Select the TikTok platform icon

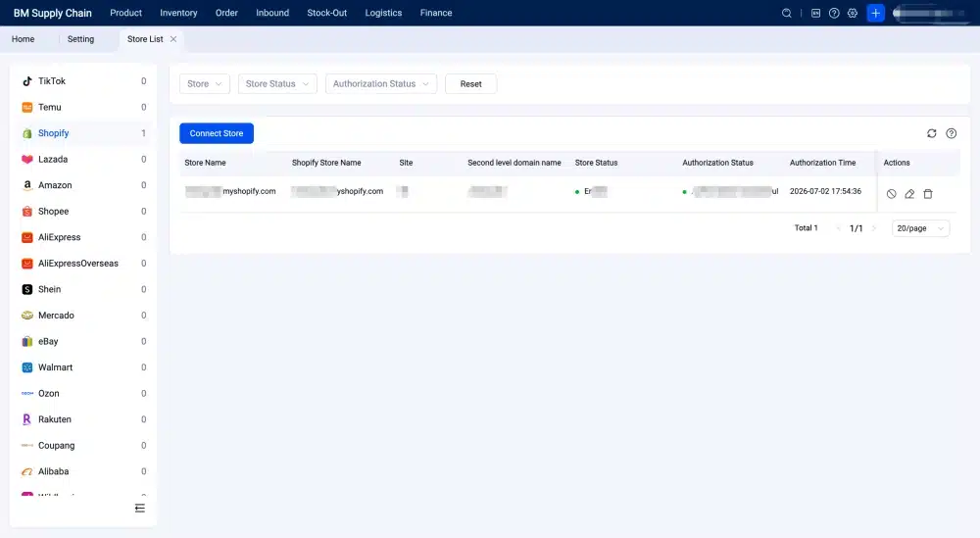pyautogui.click(x=26, y=81)
